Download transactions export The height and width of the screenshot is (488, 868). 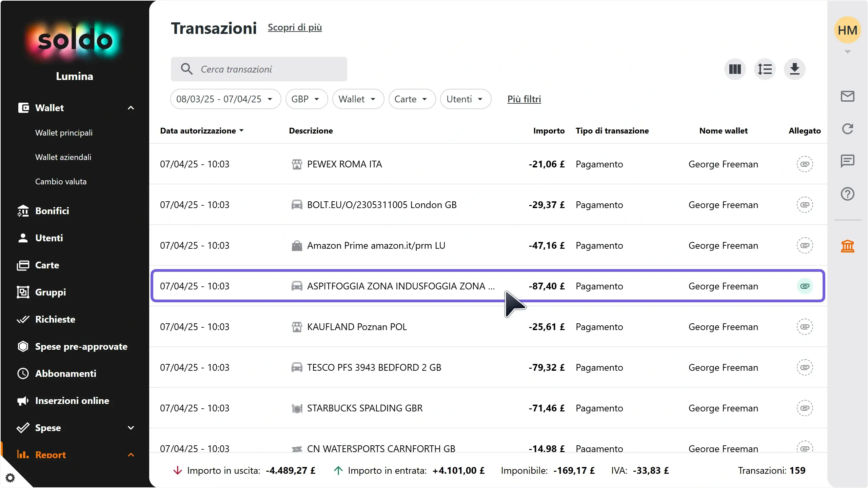794,69
